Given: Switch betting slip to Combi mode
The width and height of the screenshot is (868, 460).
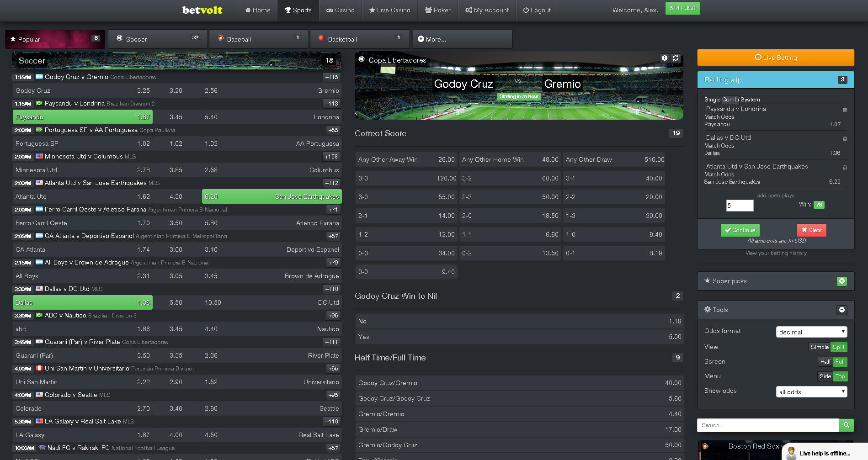Looking at the screenshot, I should 732,99.
